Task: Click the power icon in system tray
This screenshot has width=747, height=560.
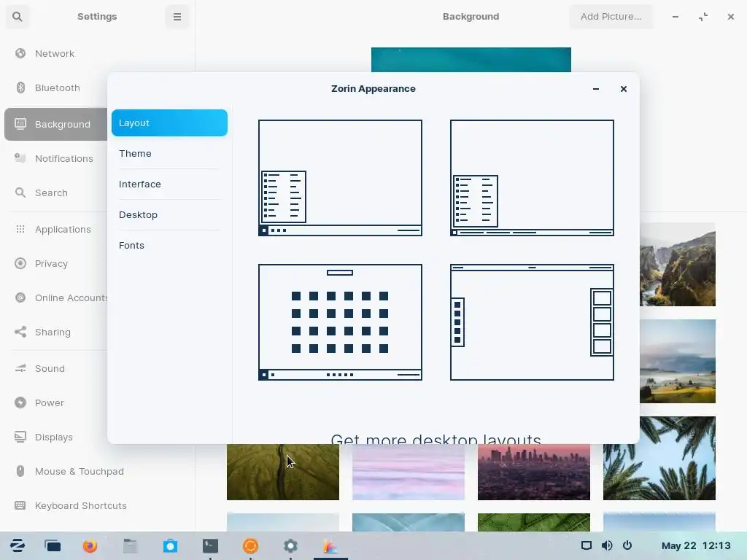Action: (x=627, y=545)
